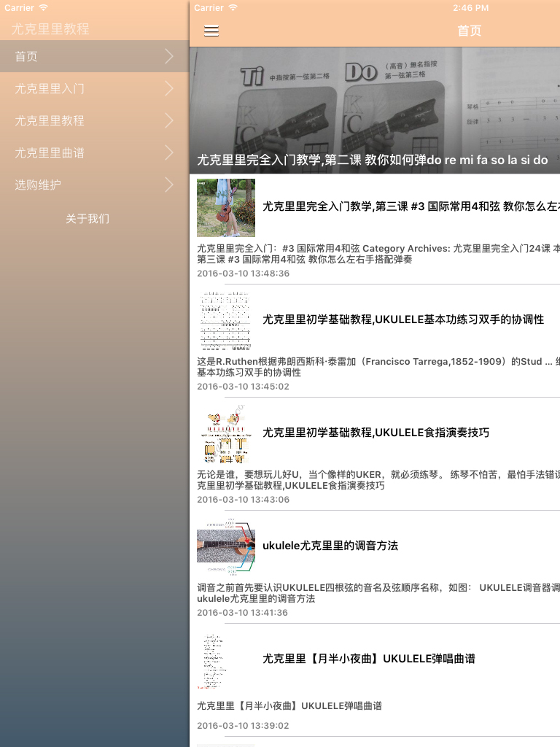Click timestamp 2016-03-10 13:39:02

[244, 726]
